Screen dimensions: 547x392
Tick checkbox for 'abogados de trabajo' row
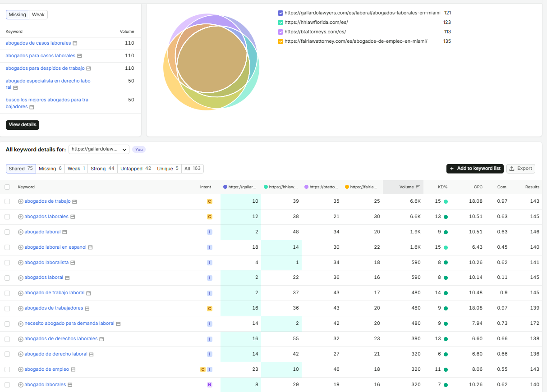point(7,201)
